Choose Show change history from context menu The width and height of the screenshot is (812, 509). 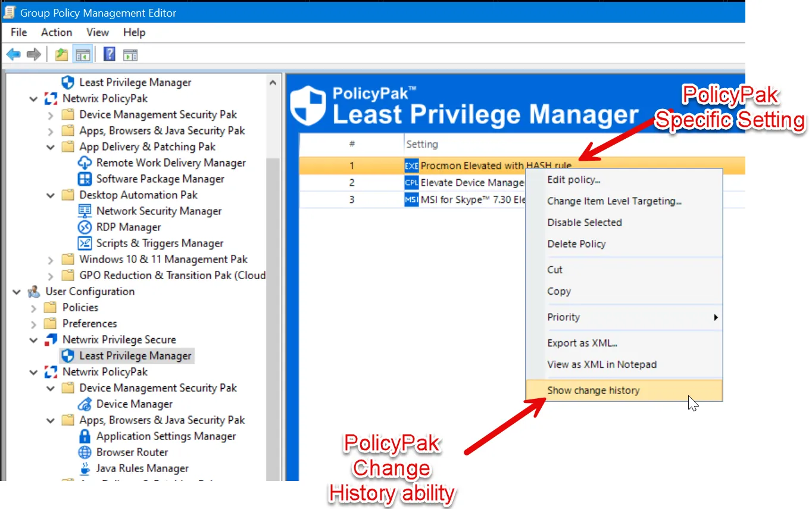pos(593,391)
